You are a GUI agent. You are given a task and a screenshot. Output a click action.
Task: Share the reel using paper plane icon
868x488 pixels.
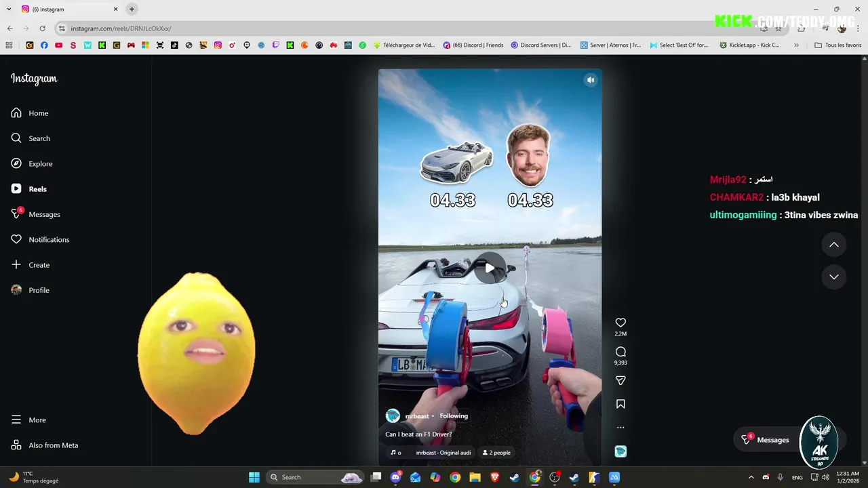point(620,381)
